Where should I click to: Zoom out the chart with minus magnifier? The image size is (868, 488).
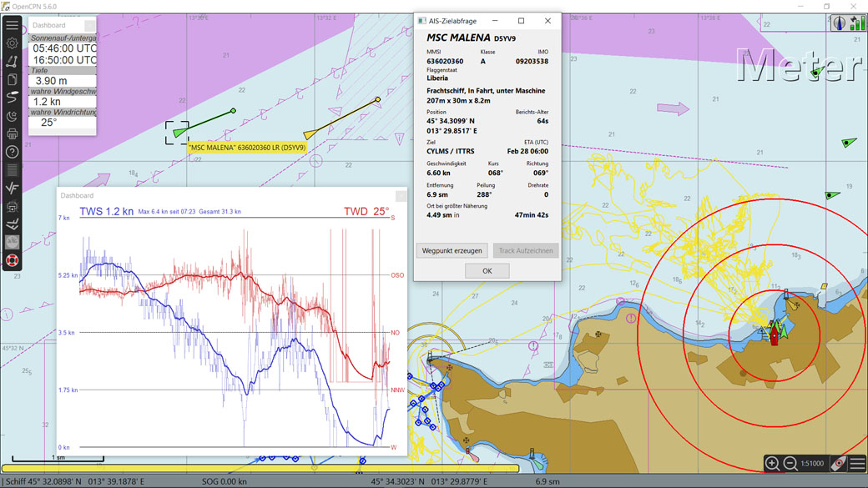pyautogui.click(x=790, y=463)
